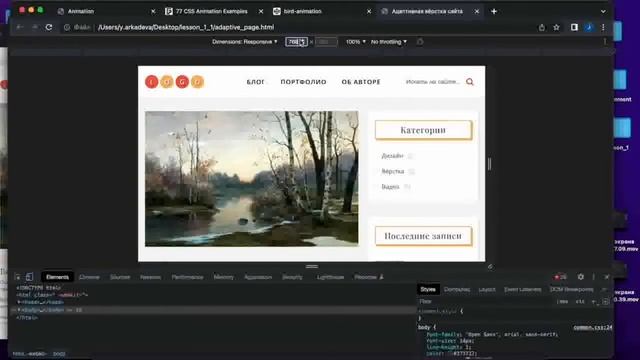640x360 pixels.
Task: Open the Network tab in DevTools
Action: point(150,277)
